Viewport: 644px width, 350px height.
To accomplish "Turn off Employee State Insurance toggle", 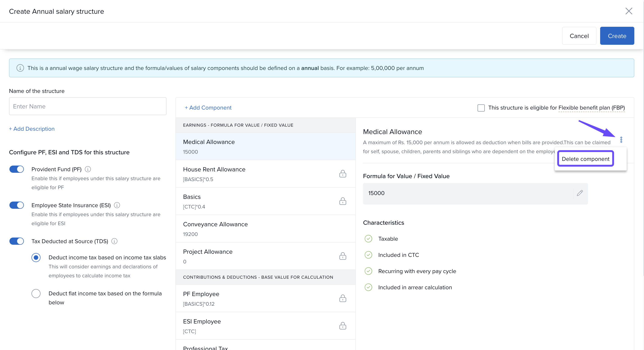I will (17, 205).
